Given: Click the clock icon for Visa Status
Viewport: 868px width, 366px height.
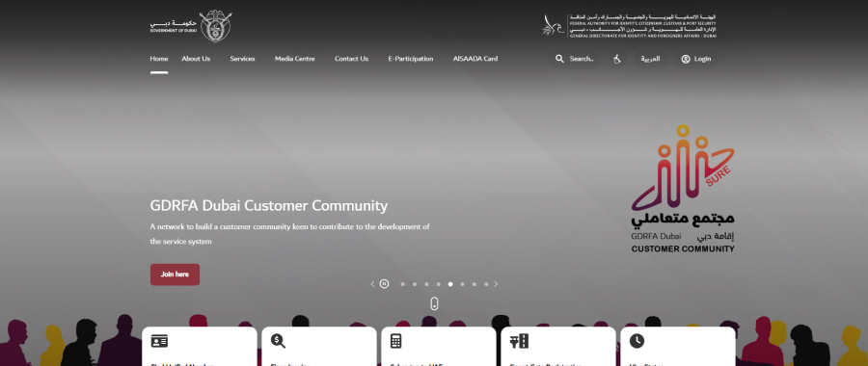Looking at the screenshot, I should coord(637,341).
